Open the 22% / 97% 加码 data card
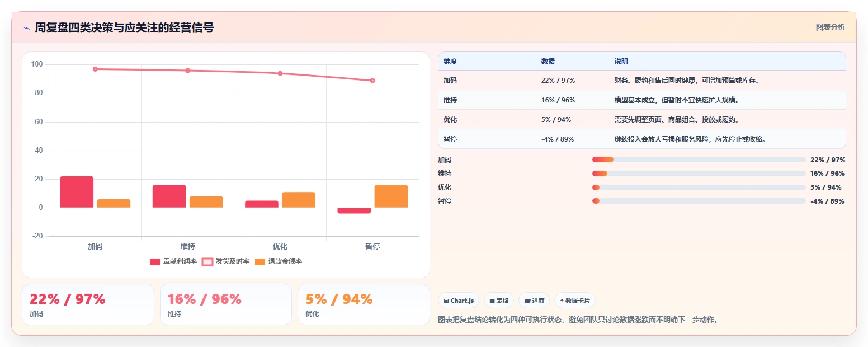Image resolution: width=868 pixels, height=347 pixels. [x=88, y=304]
